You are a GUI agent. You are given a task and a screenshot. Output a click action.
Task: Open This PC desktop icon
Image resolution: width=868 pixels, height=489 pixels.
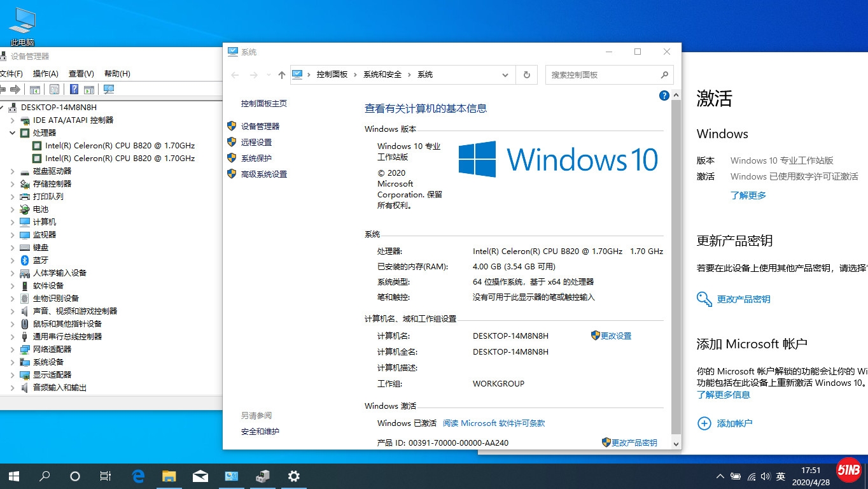(x=22, y=27)
